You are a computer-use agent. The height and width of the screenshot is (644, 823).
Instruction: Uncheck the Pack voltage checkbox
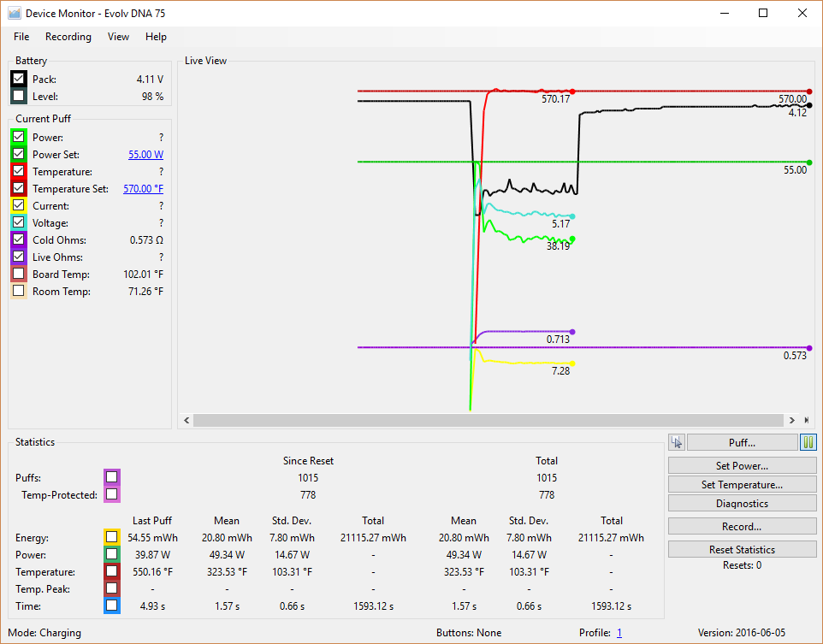coord(19,80)
